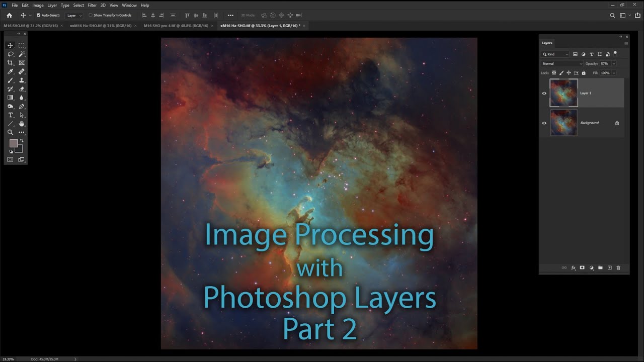This screenshot has width=644, height=362.
Task: Switch to M16 SHO pro 4.tif tab
Action: 176,25
